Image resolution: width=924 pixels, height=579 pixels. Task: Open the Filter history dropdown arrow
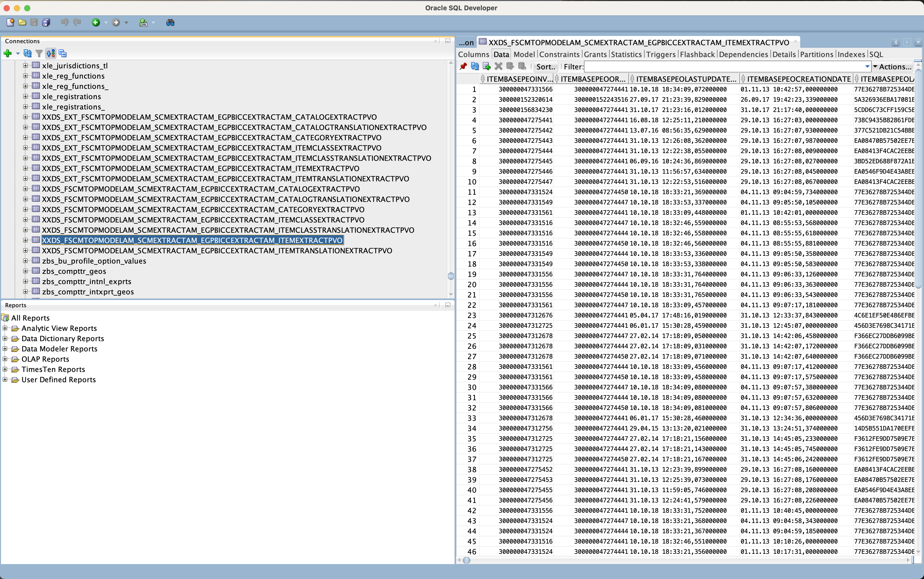coord(867,67)
